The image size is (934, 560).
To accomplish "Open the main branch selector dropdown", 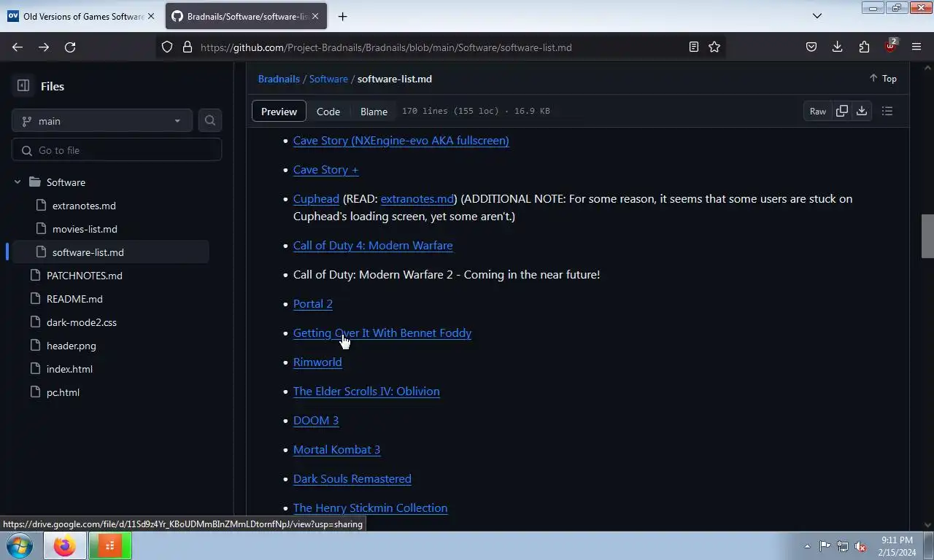I will click(x=102, y=121).
